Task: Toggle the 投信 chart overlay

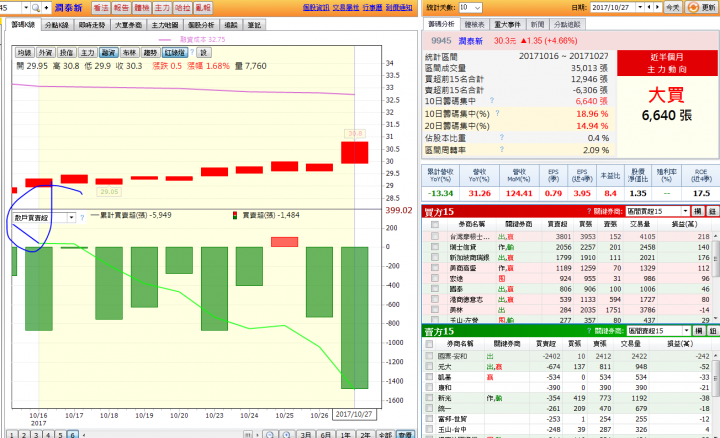Action: [x=66, y=53]
